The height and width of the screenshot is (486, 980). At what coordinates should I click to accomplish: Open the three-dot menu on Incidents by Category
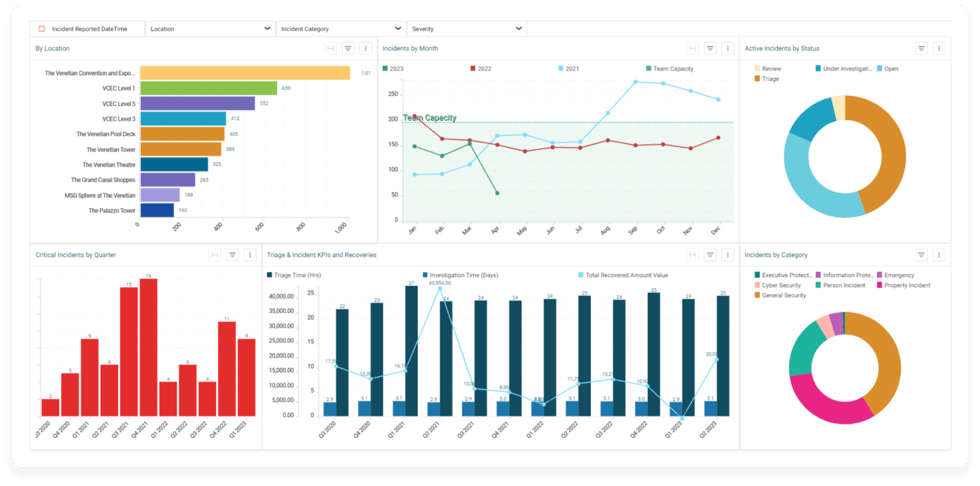939,254
